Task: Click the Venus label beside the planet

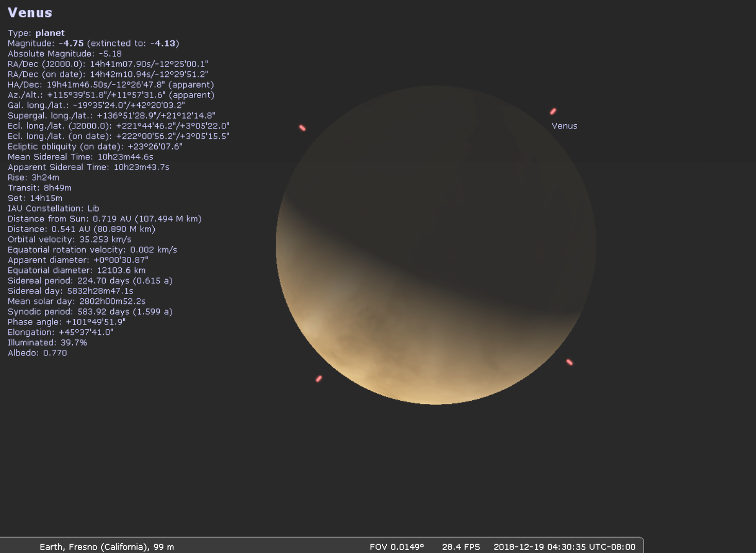Action: (564, 126)
